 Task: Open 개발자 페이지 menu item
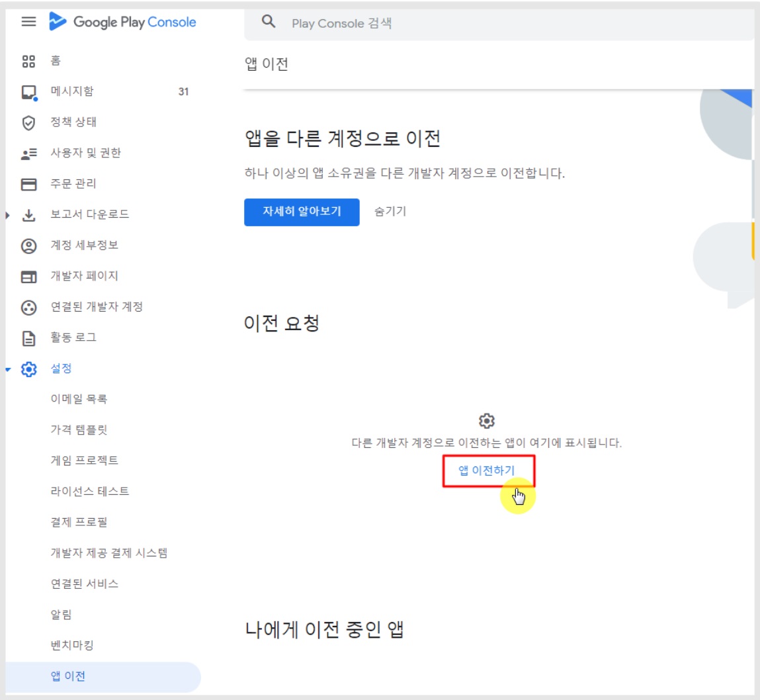[x=85, y=275]
